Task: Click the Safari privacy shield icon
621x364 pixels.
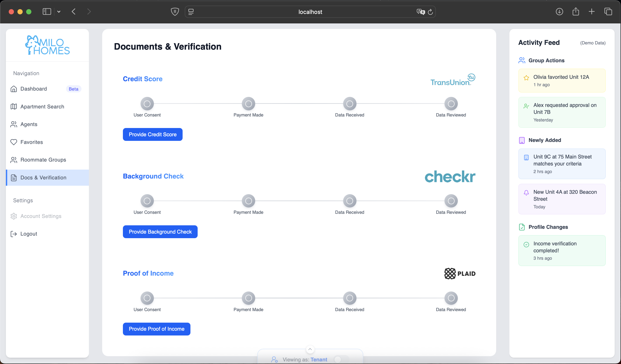Action: click(175, 12)
